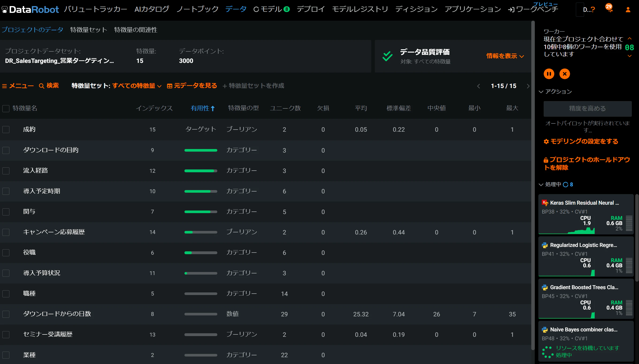Check the キャンペーン応募履歴 row checkbox

click(6, 232)
